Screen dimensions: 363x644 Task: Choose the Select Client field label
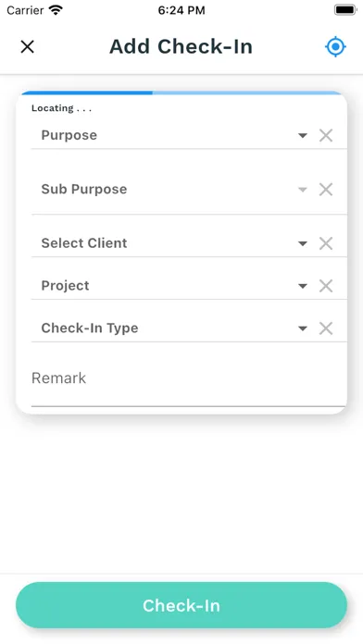point(84,243)
